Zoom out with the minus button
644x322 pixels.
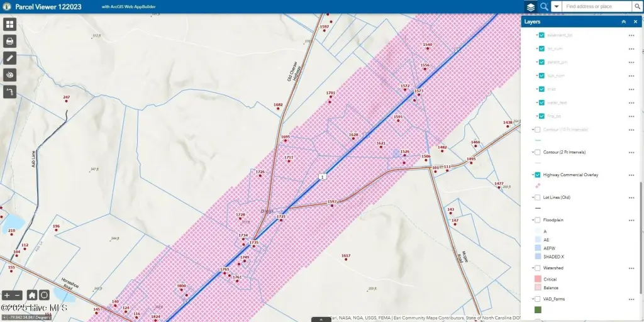click(x=18, y=295)
